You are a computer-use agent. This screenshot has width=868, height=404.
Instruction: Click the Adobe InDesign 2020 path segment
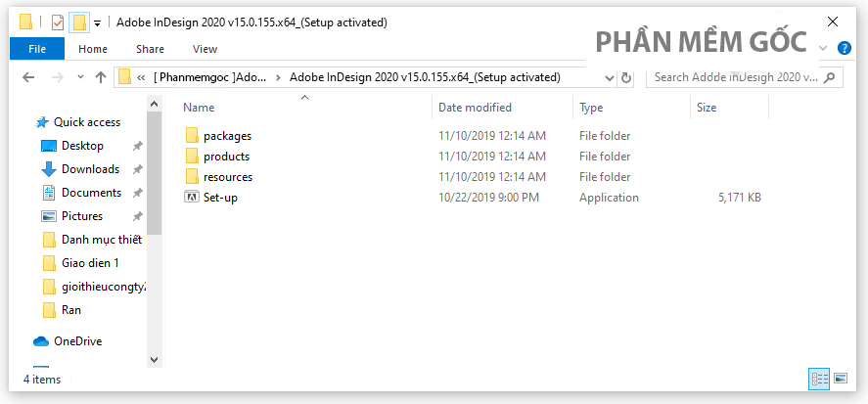(425, 77)
